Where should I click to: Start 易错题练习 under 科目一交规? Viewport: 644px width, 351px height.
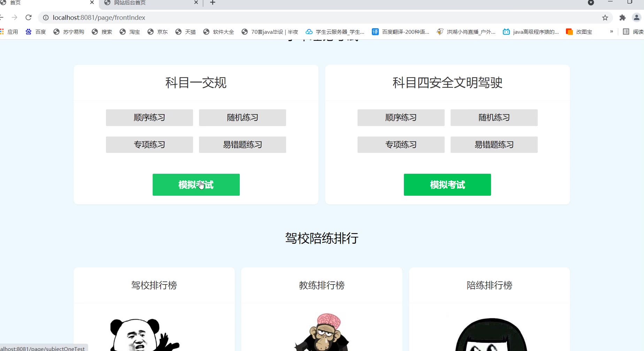[243, 145]
